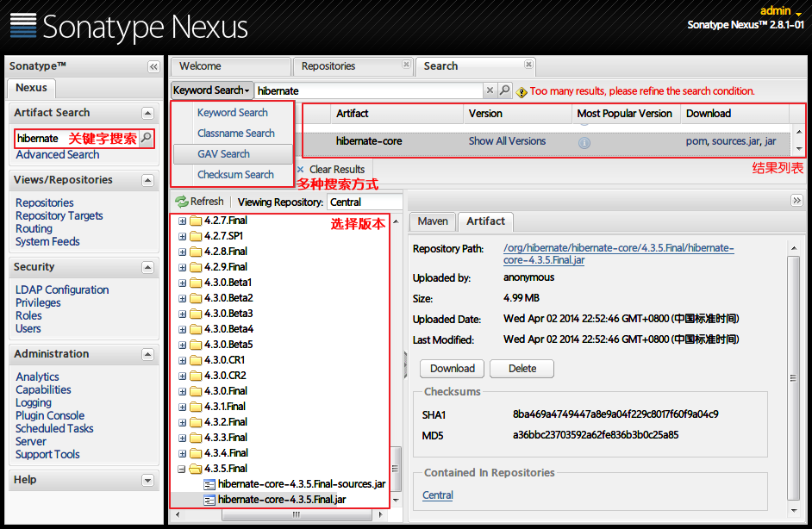Click hibernate-core-4.3.5.Final-sources.jar file icon
Viewport: 812px width, 529px height.
tap(209, 484)
